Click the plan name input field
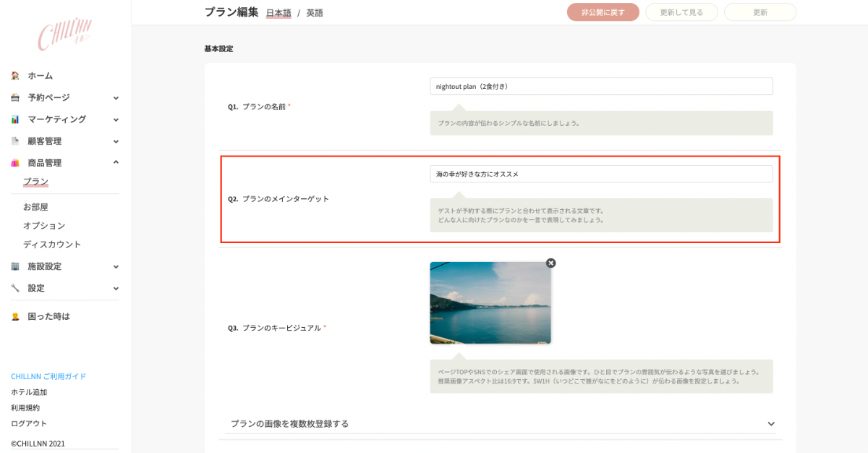The image size is (868, 453). coord(600,87)
